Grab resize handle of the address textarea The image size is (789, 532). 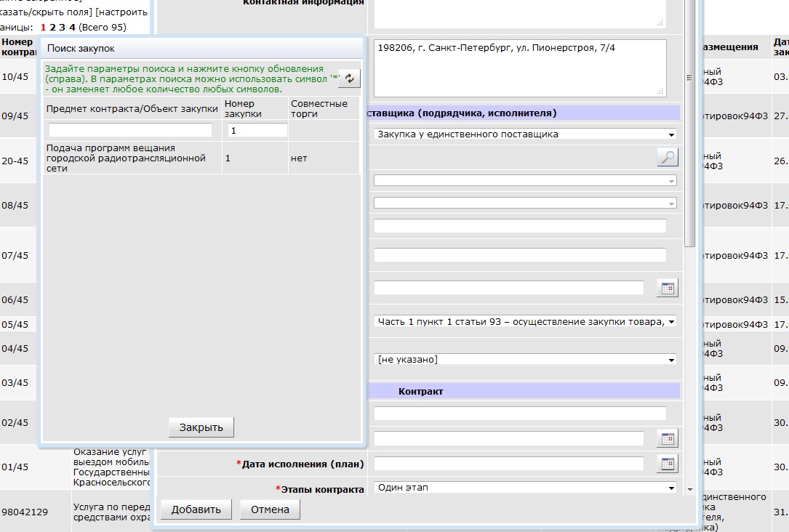click(660, 92)
